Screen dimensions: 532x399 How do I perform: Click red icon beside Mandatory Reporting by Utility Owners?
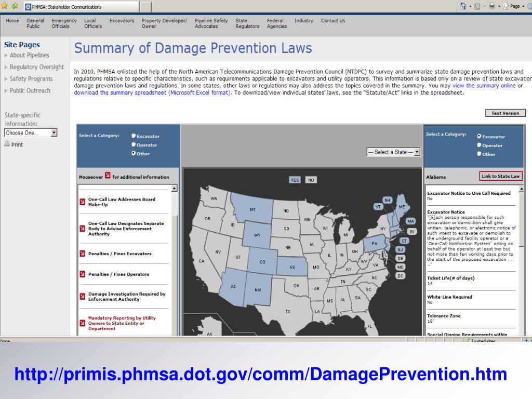click(x=83, y=323)
